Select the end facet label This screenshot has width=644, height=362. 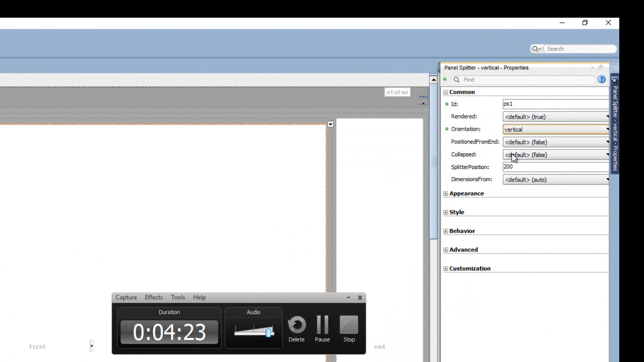pos(379,346)
